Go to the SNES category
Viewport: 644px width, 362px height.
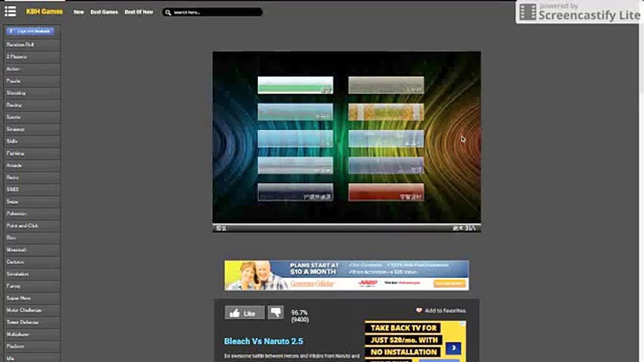[32, 190]
